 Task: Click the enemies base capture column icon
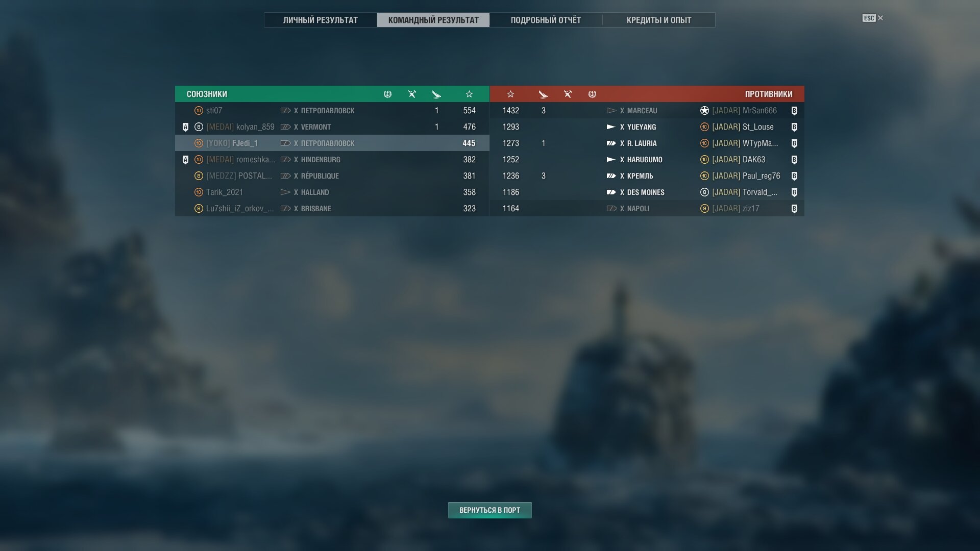592,94
